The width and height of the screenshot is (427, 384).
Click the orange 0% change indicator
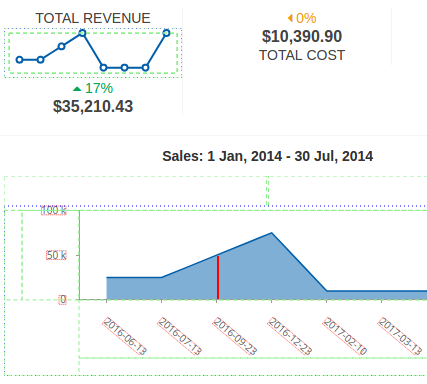(302, 18)
